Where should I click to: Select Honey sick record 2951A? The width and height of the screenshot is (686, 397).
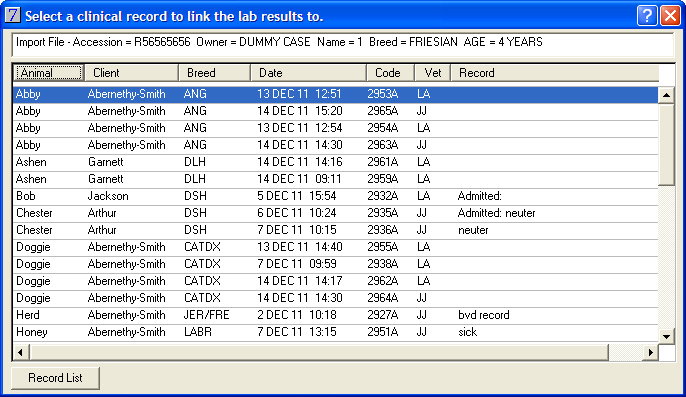coord(336,332)
